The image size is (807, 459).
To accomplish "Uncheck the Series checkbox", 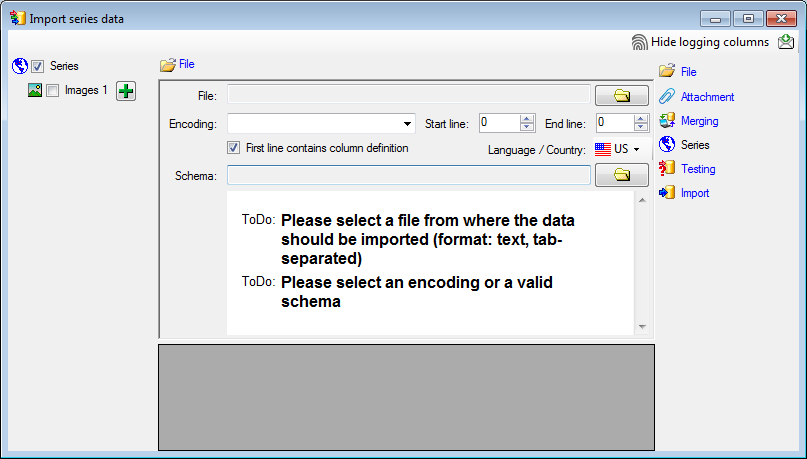I will pyautogui.click(x=38, y=66).
